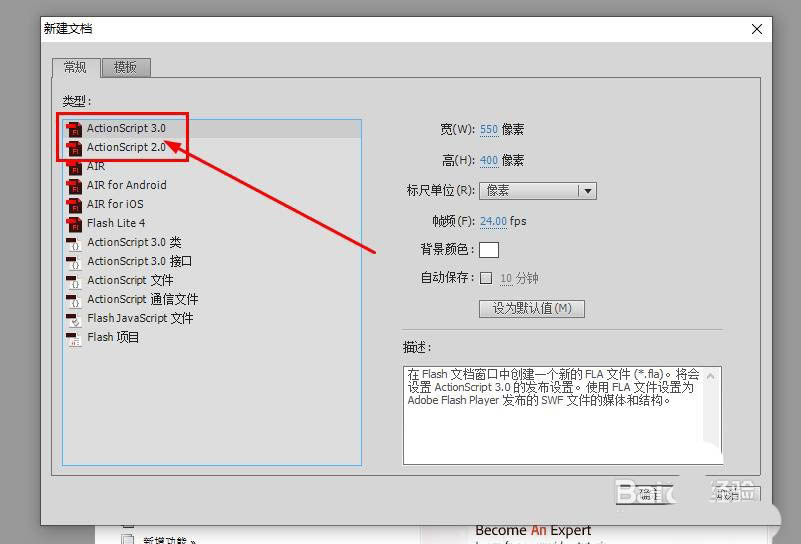Click the Flash JavaScript 文件 icon
Screen dimensions: 801x544
click(74, 319)
